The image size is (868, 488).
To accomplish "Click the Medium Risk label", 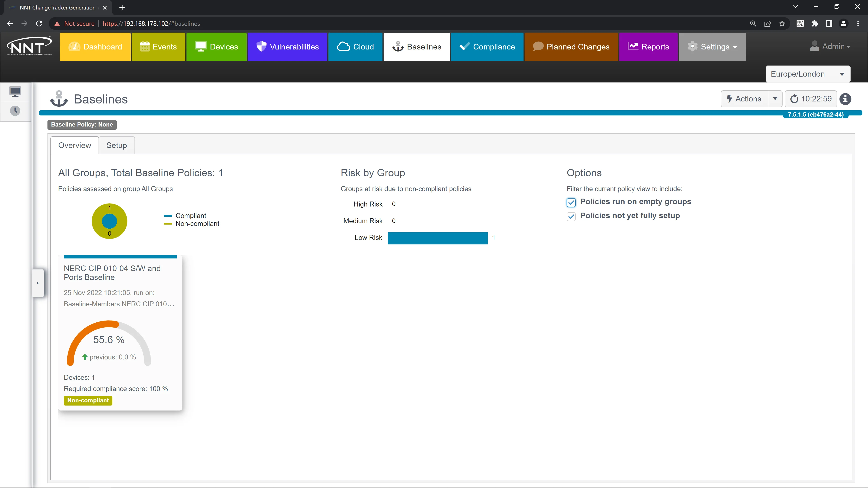I will click(x=363, y=221).
